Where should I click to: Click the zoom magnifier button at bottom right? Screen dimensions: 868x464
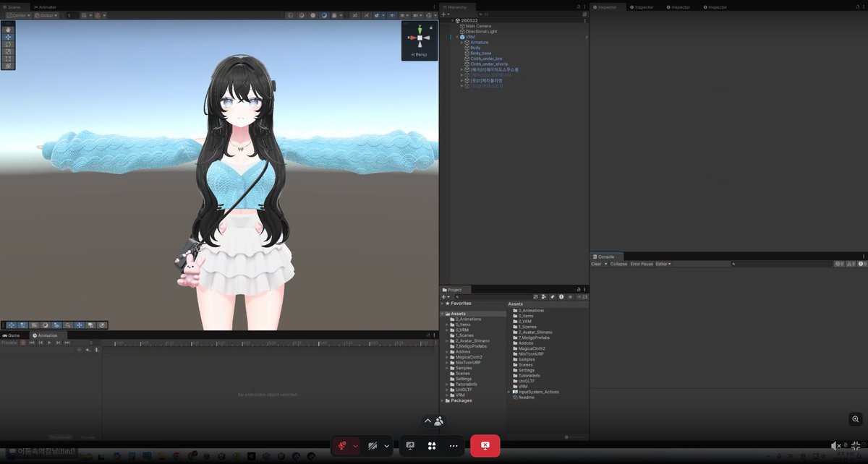coord(856,419)
